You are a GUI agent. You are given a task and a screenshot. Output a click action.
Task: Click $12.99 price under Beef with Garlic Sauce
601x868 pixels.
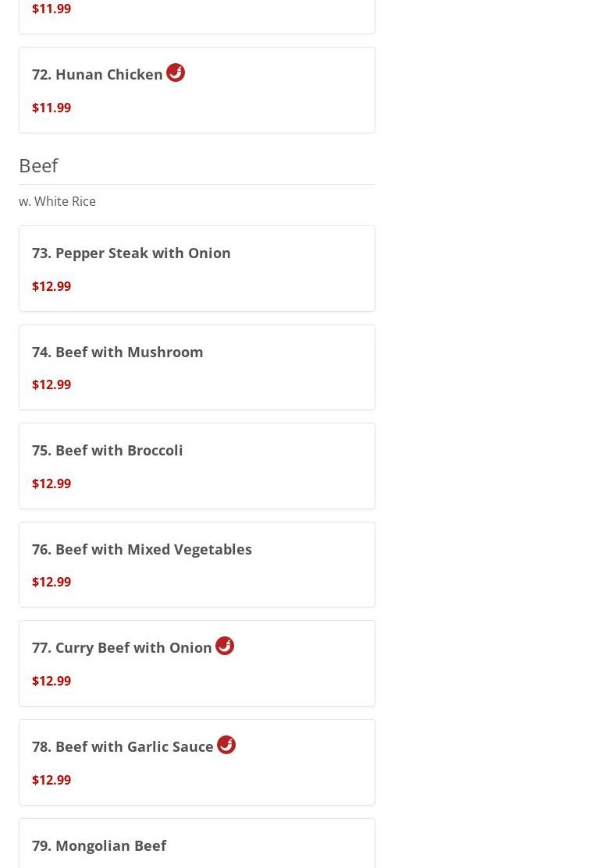(52, 780)
